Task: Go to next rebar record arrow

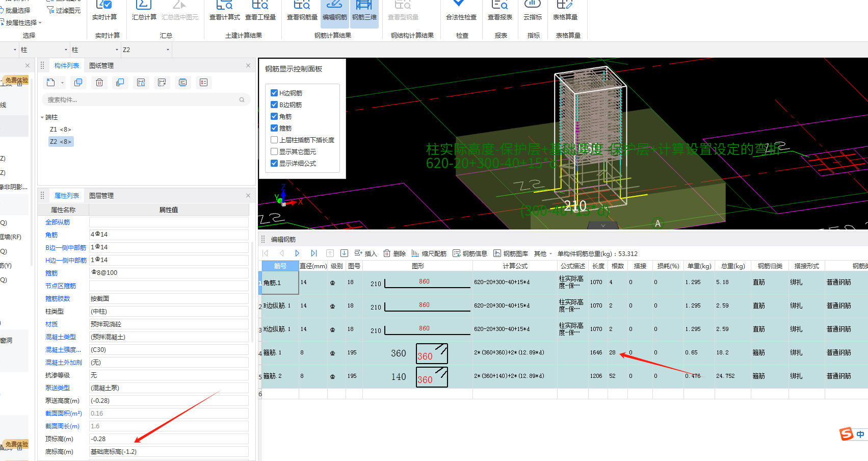Action: [x=297, y=253]
